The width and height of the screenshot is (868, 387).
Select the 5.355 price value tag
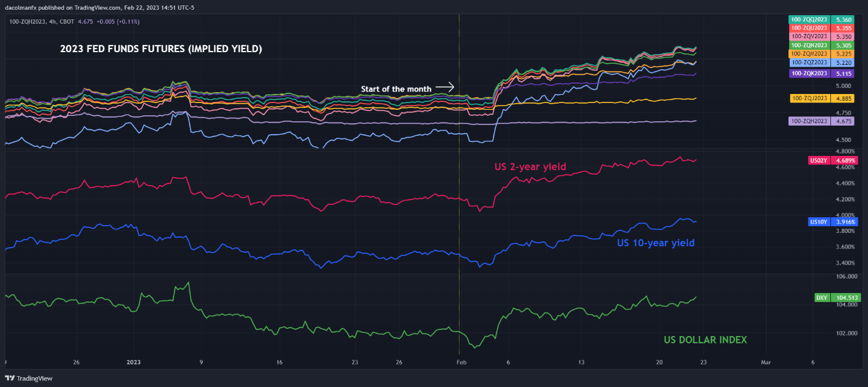click(x=842, y=28)
